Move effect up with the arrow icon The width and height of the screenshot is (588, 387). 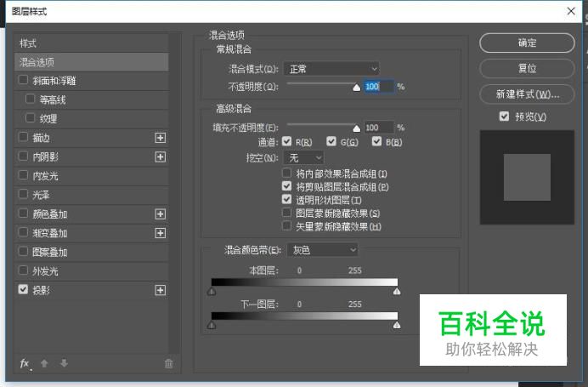[44, 363]
